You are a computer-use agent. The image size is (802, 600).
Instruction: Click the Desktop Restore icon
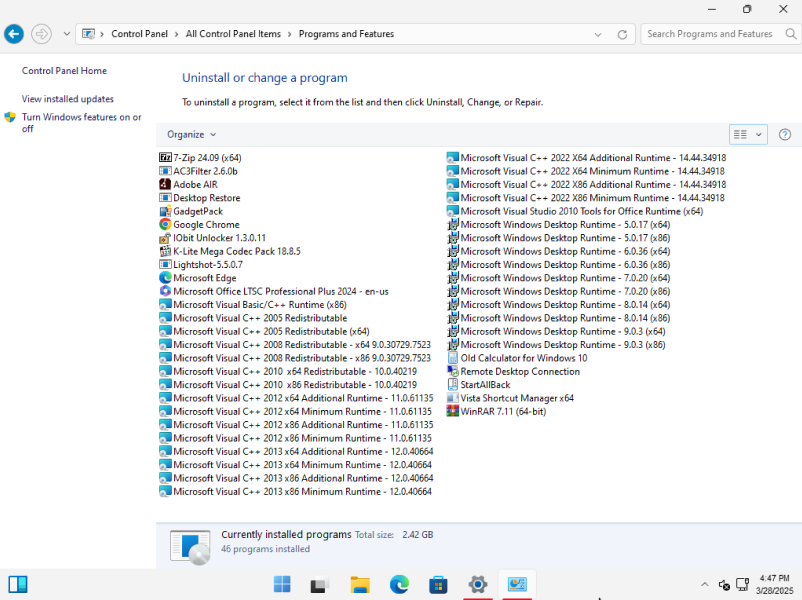point(165,197)
